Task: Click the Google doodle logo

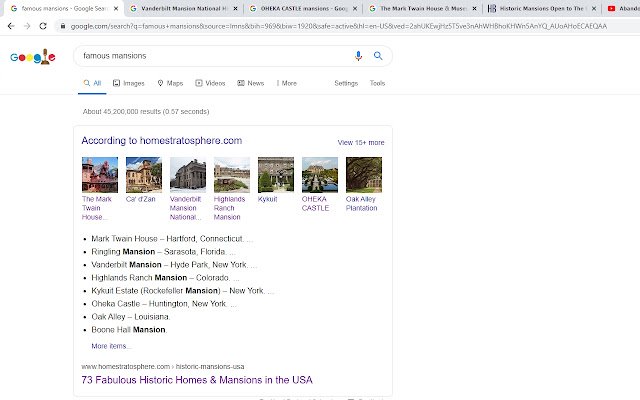Action: pos(33,56)
